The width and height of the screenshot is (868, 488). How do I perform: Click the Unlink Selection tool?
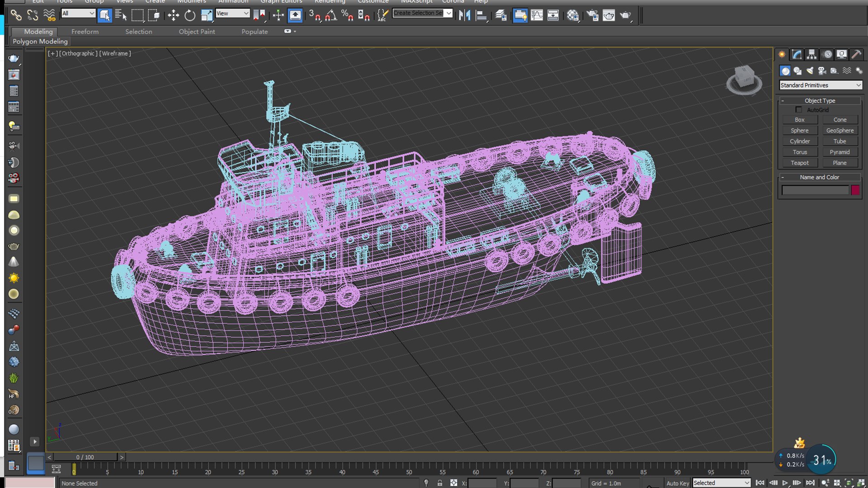point(33,15)
